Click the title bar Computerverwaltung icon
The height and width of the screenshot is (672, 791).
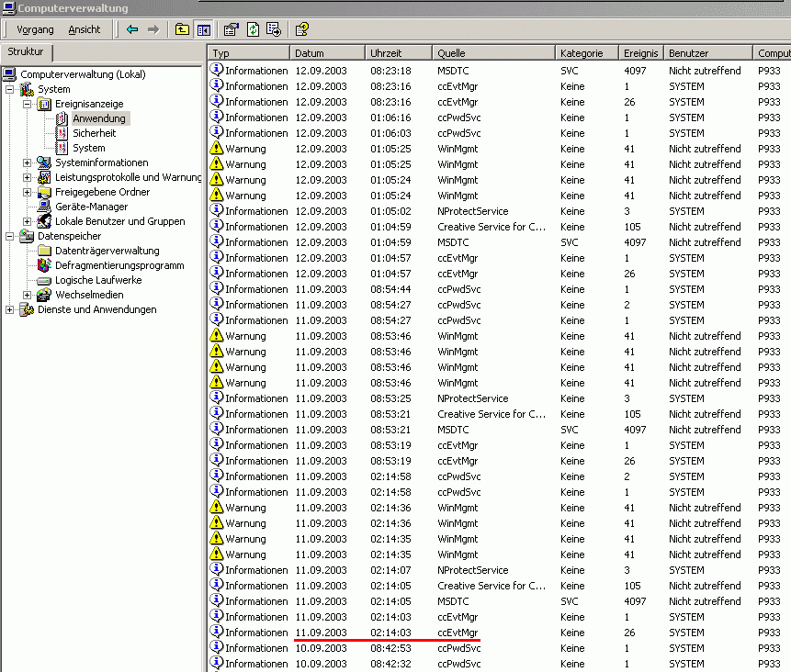click(8, 7)
